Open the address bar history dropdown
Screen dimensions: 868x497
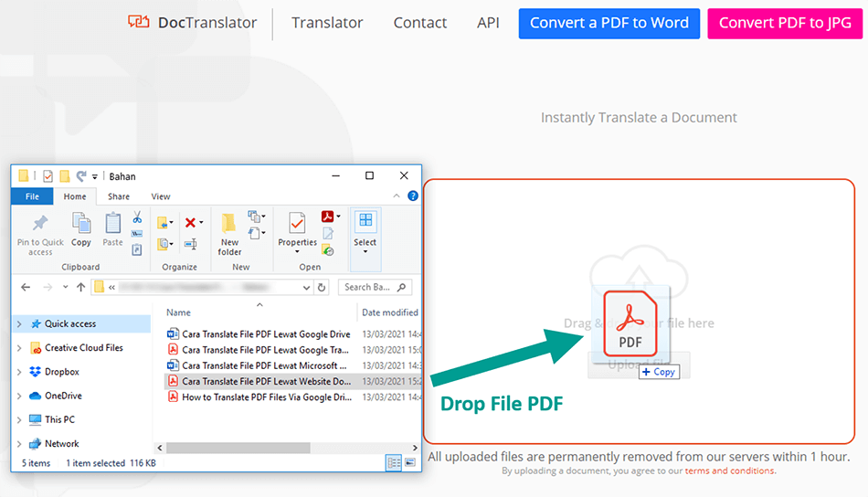click(x=306, y=287)
